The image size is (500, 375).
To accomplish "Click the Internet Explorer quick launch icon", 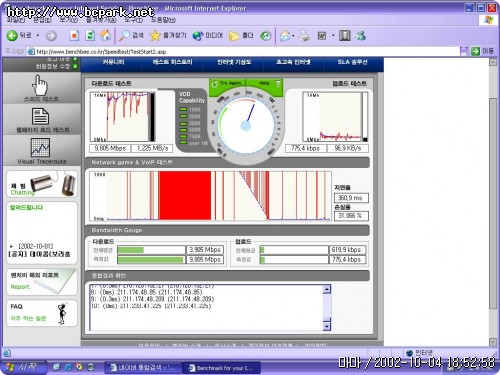I will [x=68, y=367].
